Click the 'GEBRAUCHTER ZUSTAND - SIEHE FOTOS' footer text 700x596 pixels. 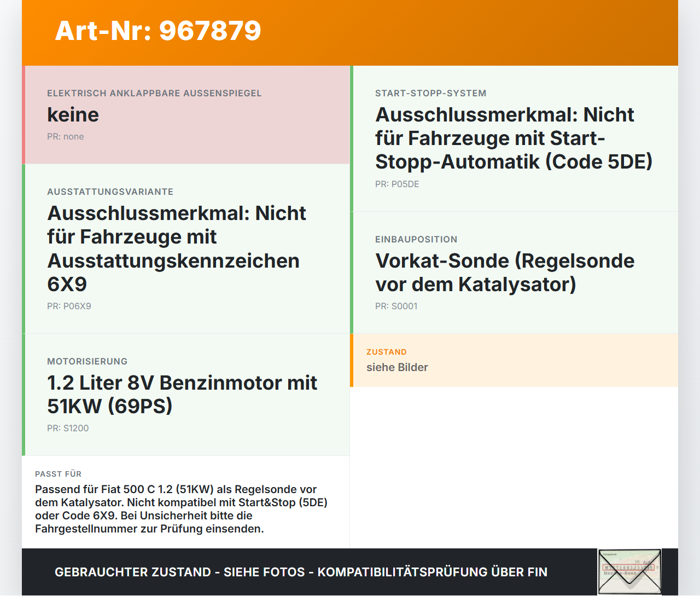pyautogui.click(x=301, y=572)
